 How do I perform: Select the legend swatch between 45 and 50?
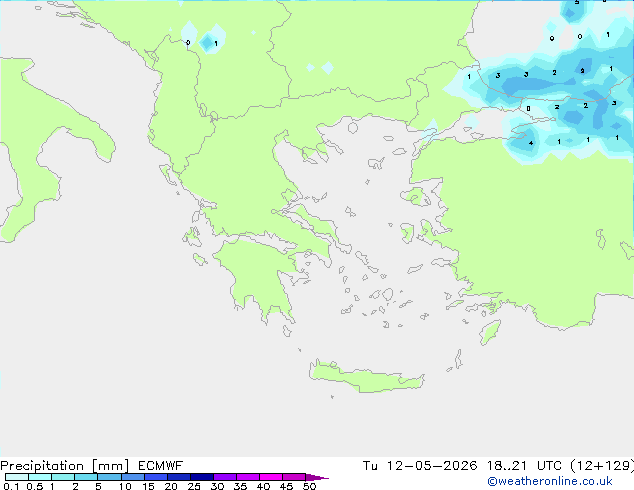pos(294,477)
